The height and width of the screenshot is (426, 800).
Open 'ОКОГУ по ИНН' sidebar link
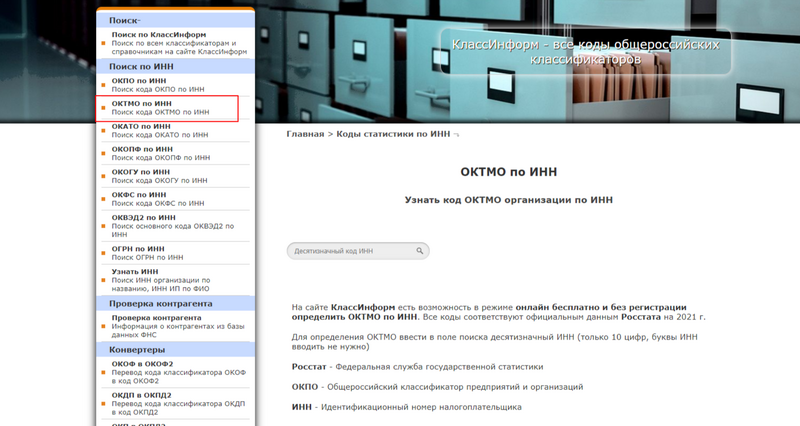tap(140, 172)
